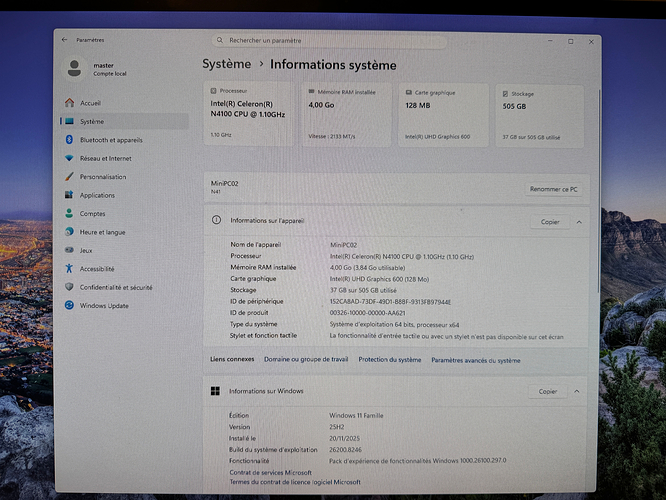Click the Carte graphique card icon

tap(409, 92)
